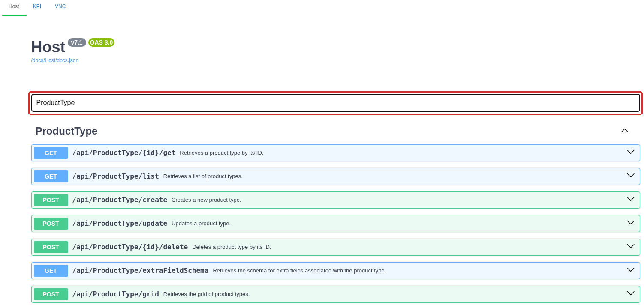Viewport: 644px width, 308px height.
Task: Expand the /api/ProductType/update chevron
Action: (631, 223)
